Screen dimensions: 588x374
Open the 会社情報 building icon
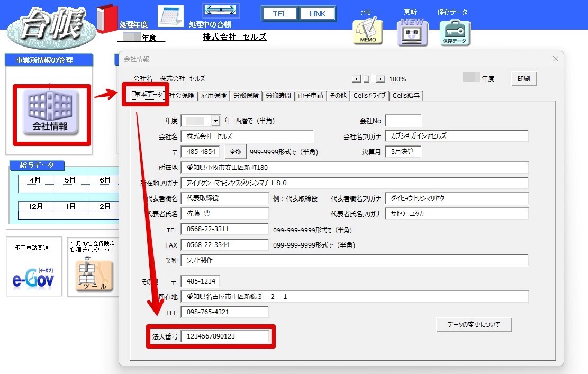click(x=51, y=113)
